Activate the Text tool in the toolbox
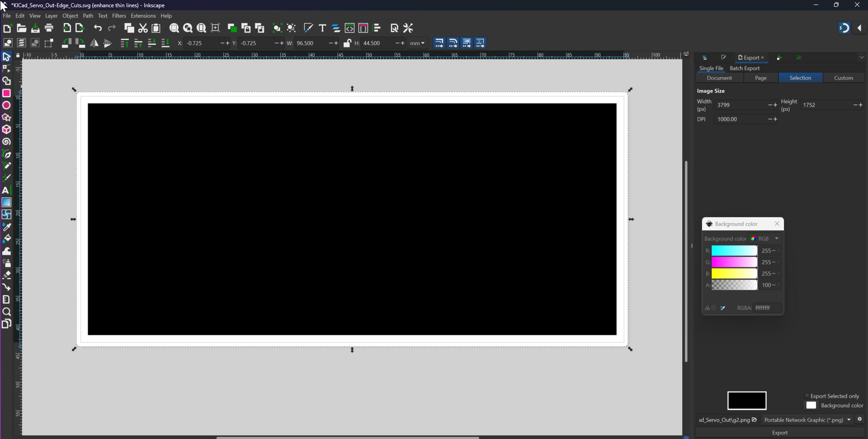This screenshot has height=439, width=868. click(x=6, y=190)
